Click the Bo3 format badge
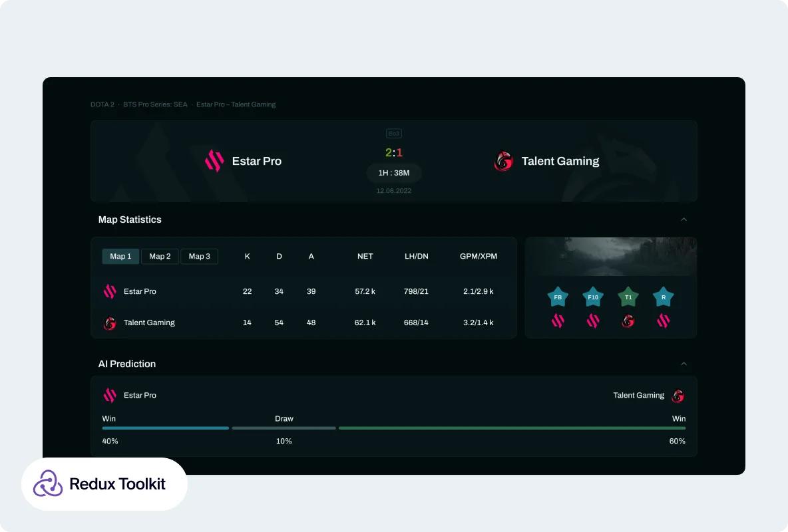 [394, 134]
